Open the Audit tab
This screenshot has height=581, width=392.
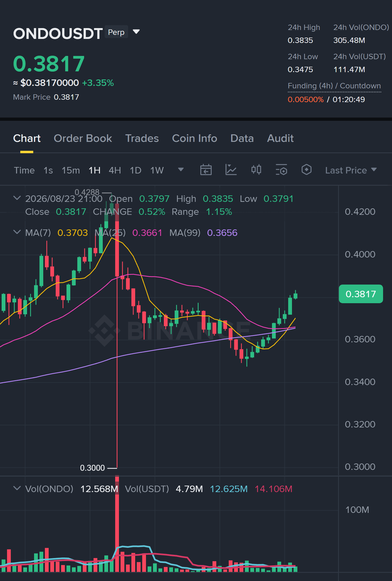(x=280, y=138)
